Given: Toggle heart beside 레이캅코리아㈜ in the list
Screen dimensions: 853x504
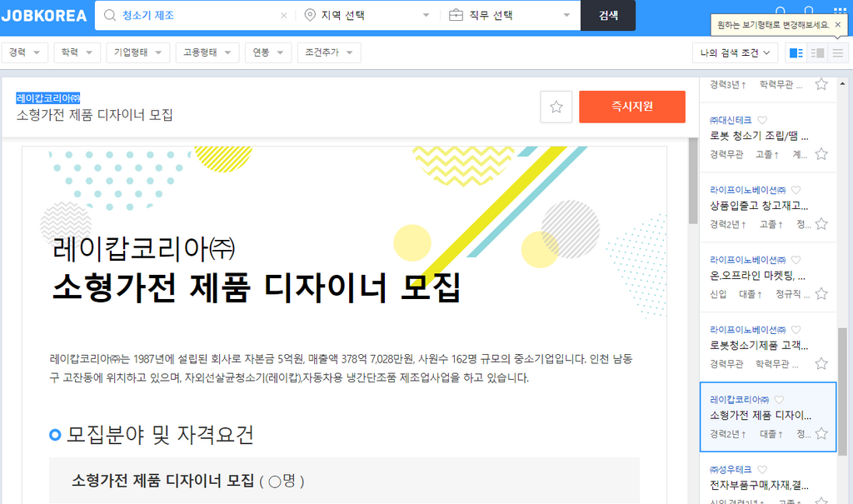Looking at the screenshot, I should point(779,400).
